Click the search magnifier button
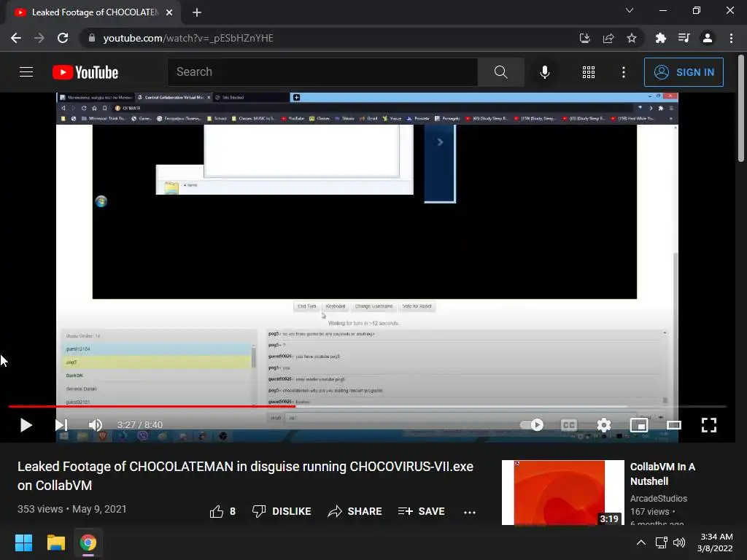Viewport: 747px width, 560px height. pyautogui.click(x=500, y=72)
